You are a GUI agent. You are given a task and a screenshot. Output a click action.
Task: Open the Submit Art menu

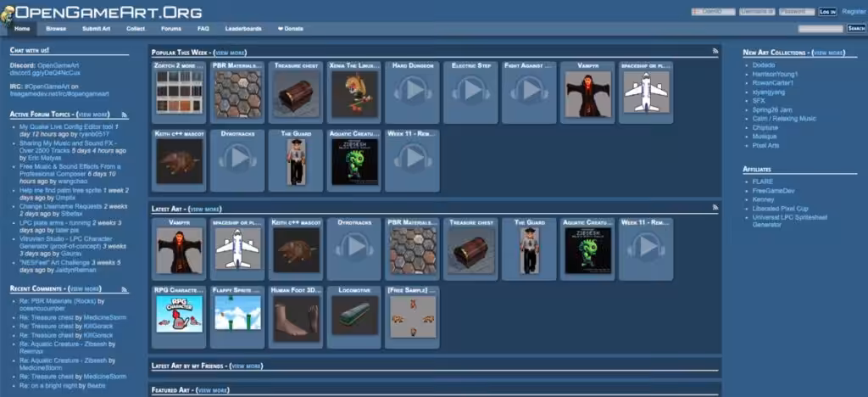[97, 29]
